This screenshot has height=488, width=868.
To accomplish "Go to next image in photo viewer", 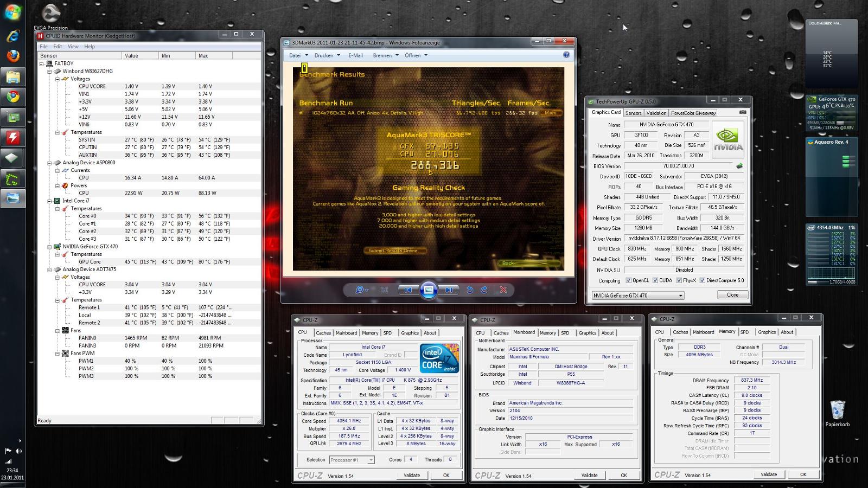I will (449, 290).
